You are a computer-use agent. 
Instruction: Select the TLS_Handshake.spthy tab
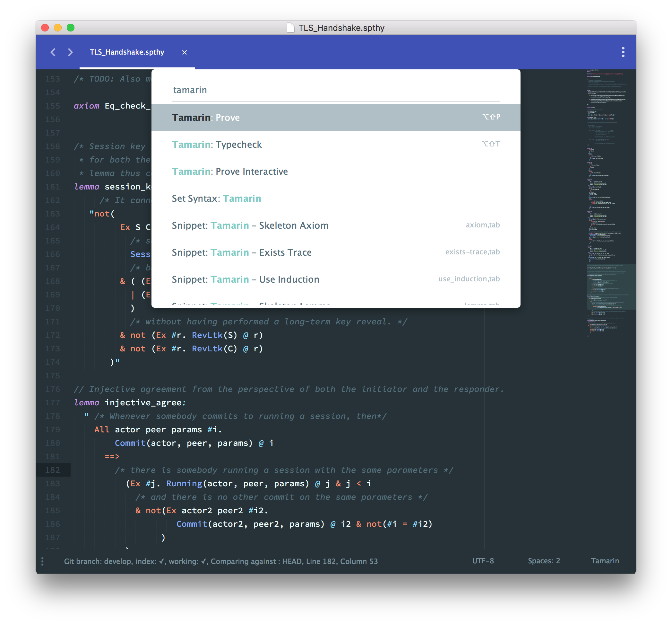click(127, 52)
